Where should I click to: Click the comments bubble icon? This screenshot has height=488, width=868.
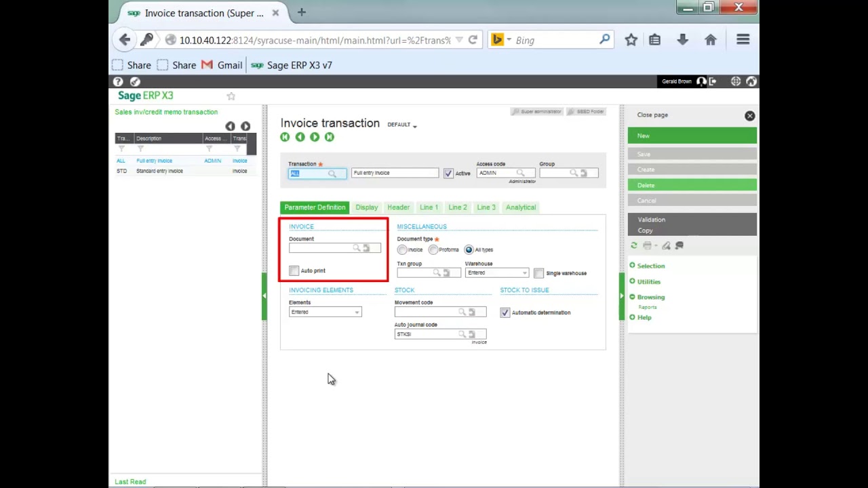coord(679,246)
